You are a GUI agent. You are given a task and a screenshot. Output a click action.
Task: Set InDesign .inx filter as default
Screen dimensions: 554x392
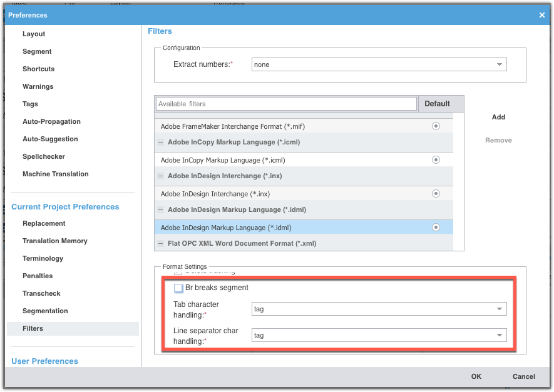[436, 193]
